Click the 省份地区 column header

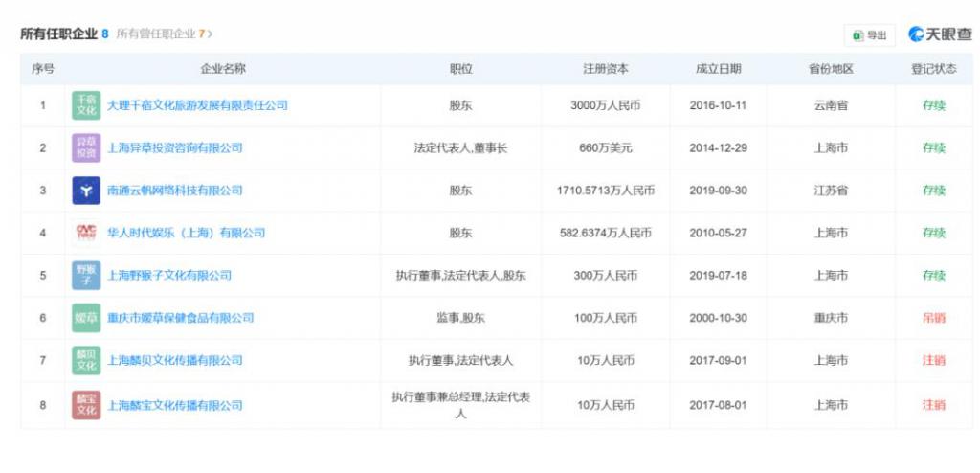(831, 70)
